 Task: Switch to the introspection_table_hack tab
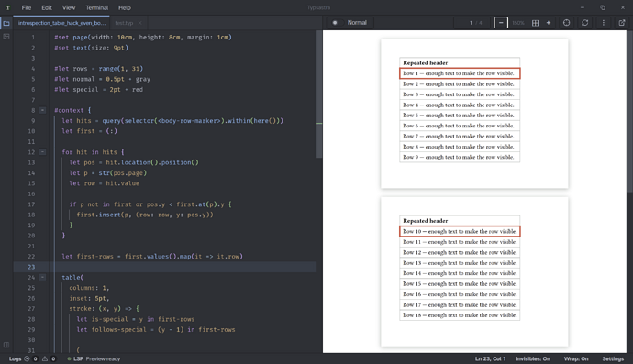pos(61,23)
